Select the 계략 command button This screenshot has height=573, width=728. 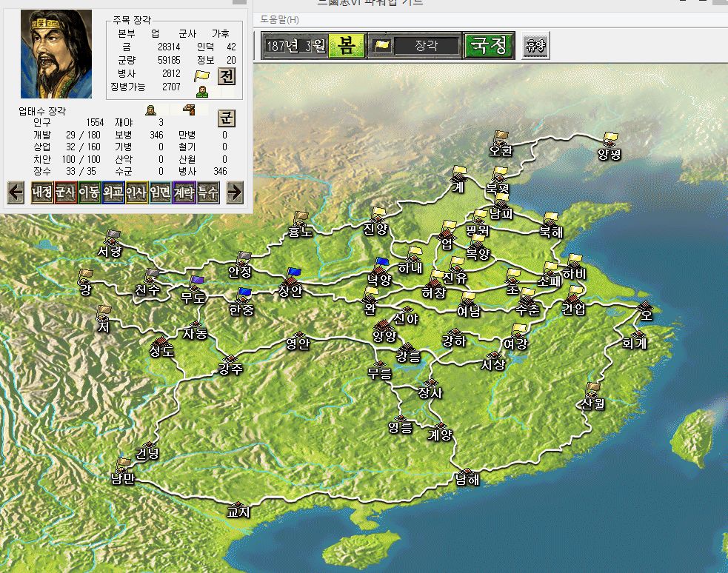(184, 192)
